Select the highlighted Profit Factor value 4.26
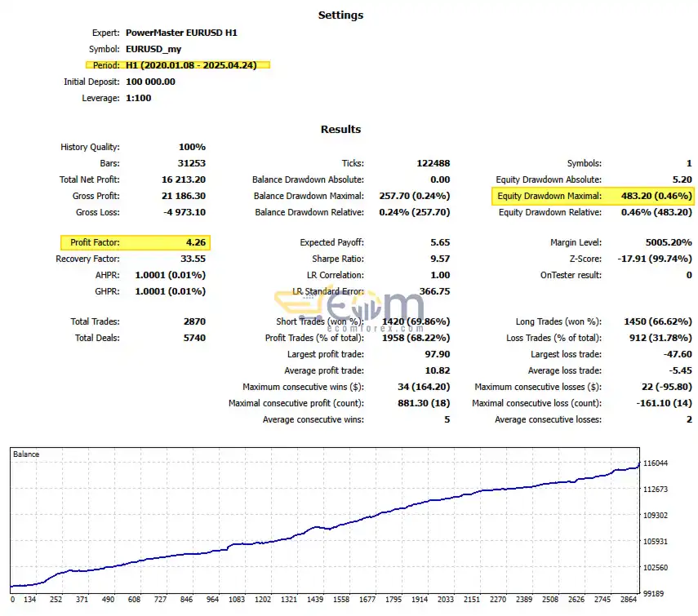This screenshot has width=698, height=616. point(196,242)
